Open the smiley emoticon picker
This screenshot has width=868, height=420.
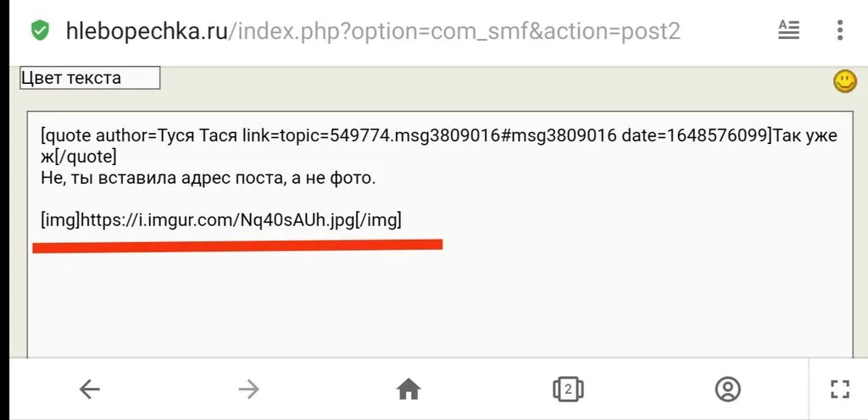click(844, 81)
